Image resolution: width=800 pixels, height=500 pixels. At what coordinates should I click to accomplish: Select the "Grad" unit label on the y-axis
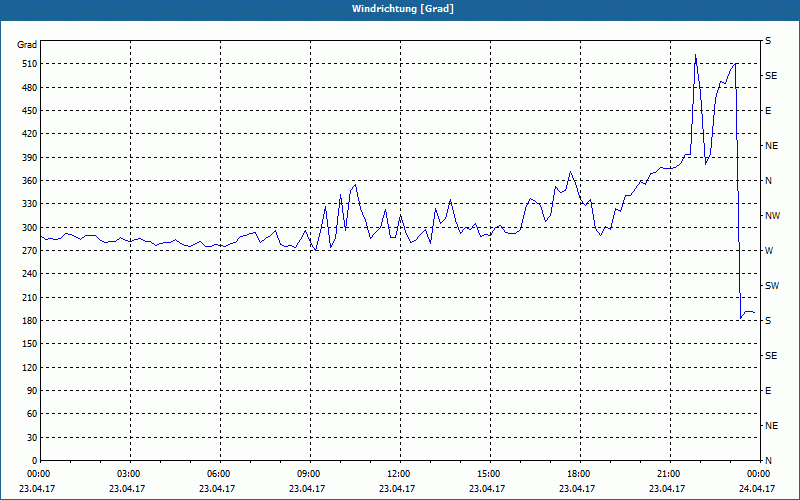pyautogui.click(x=27, y=45)
